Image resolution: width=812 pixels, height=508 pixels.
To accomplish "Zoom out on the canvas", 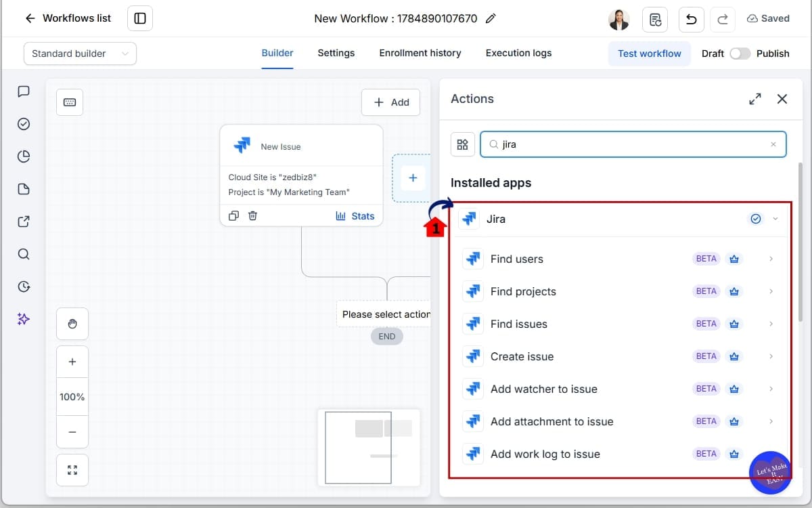I will (72, 432).
